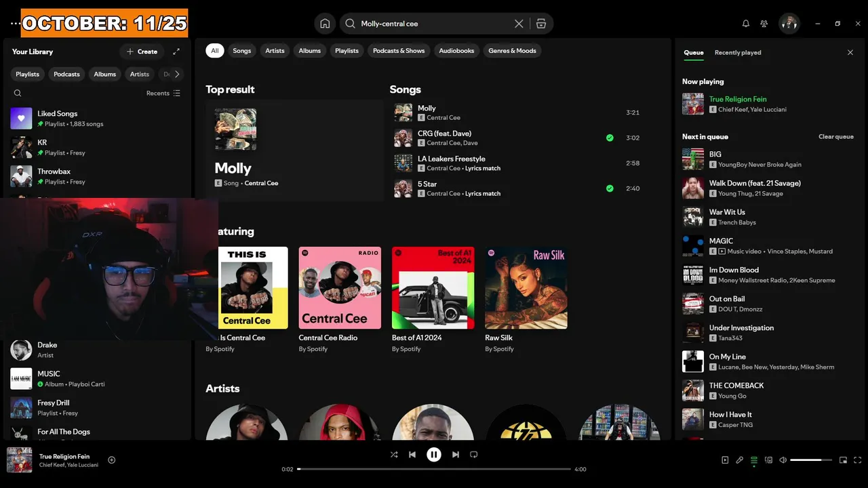Pause the current song
The height and width of the screenshot is (488, 868).
coord(434,455)
